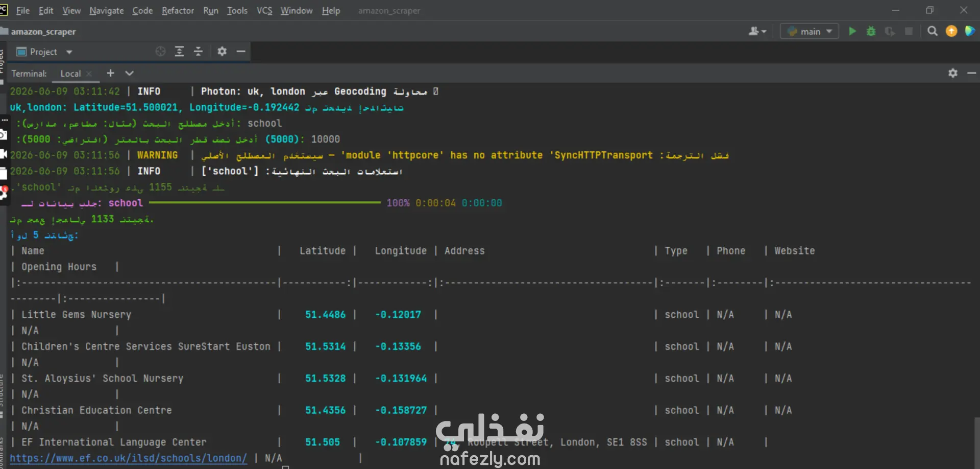The image size is (980, 469).
Task: Open the Refactor menu
Action: tap(178, 10)
